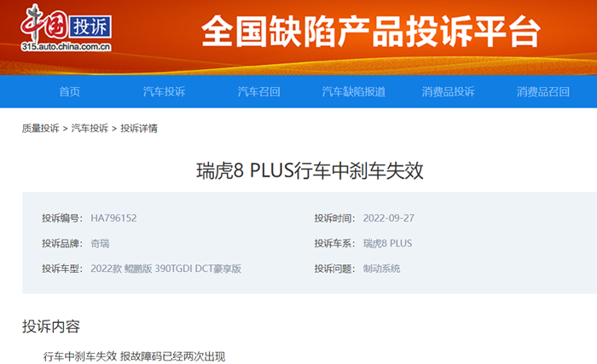The width and height of the screenshot is (597, 364).
Task: Click the 投诉车系 label
Action: click(x=334, y=243)
